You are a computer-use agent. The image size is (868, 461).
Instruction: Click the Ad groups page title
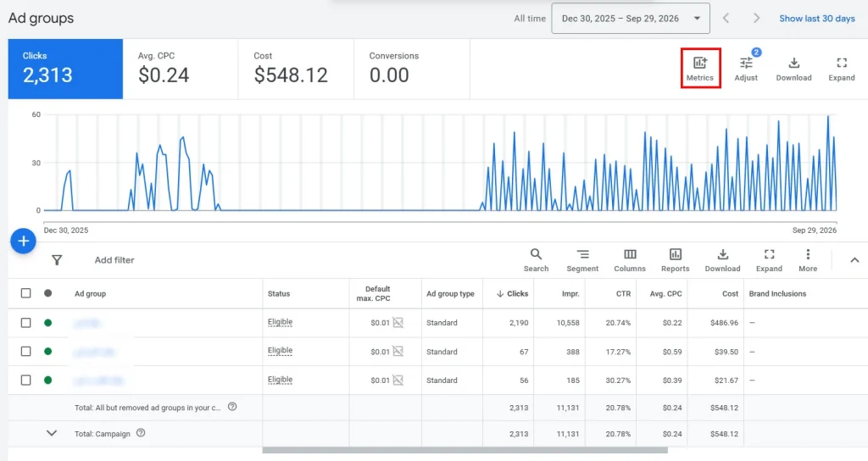click(x=41, y=19)
